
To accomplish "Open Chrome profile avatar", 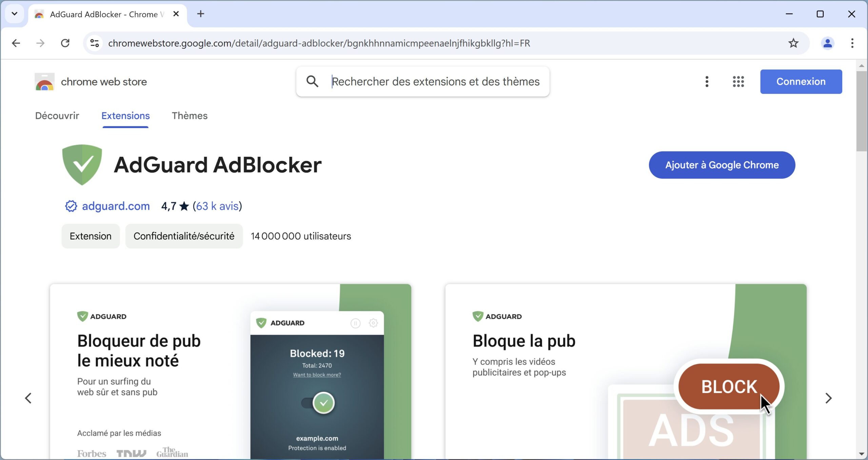I will (827, 43).
